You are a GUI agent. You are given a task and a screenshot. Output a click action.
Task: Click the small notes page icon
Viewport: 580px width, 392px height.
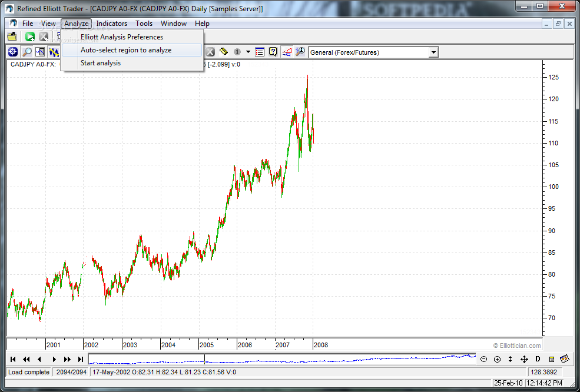552,358
